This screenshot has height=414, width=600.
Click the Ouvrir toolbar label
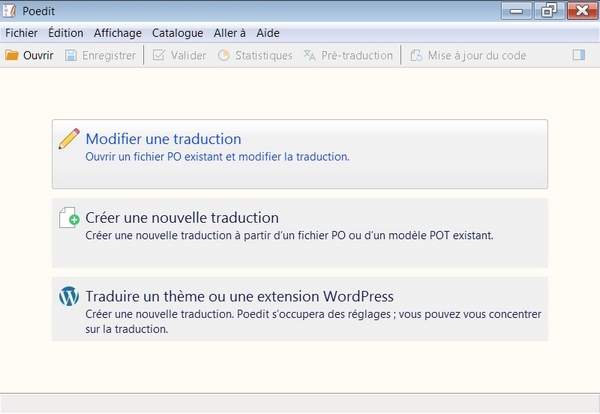point(38,55)
